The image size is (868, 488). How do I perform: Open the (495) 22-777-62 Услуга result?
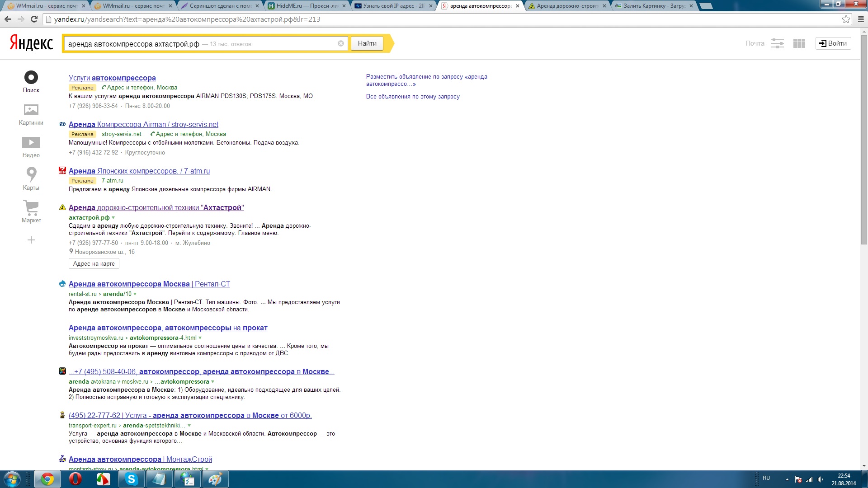pos(190,415)
